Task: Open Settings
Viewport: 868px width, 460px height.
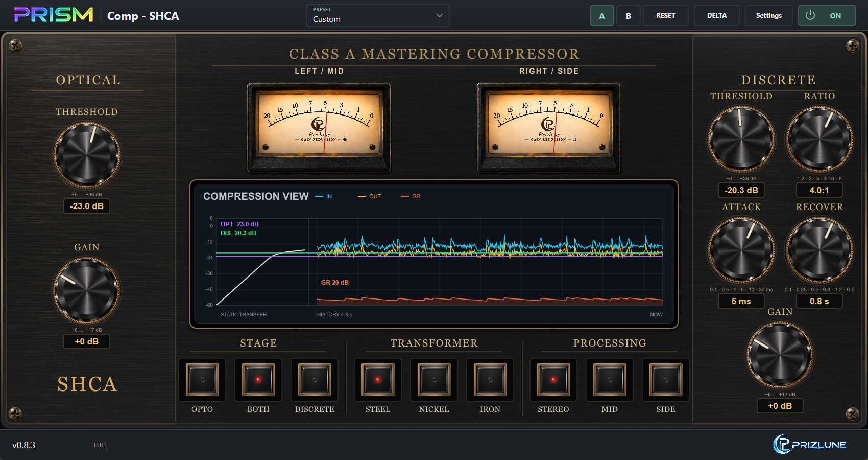Action: coord(769,15)
